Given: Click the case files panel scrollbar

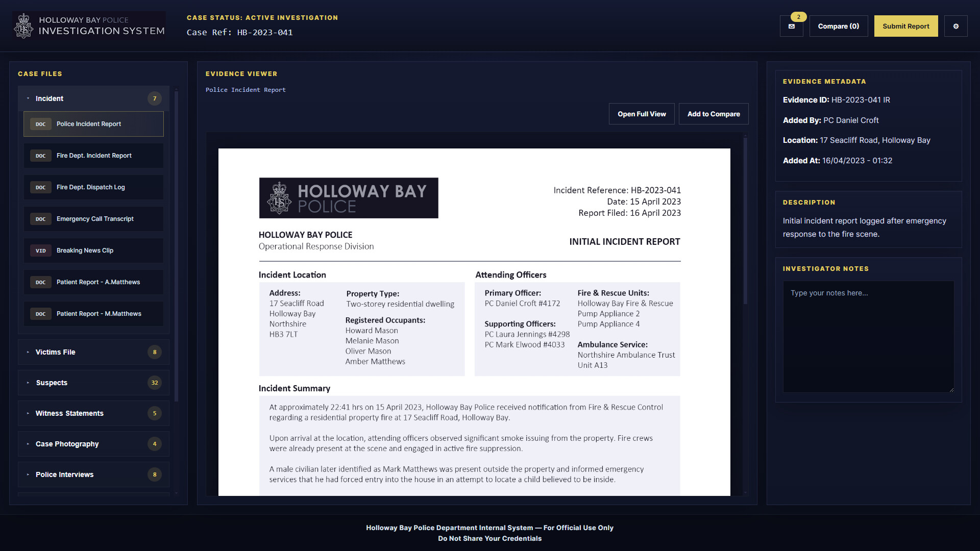Looking at the screenshot, I should [x=176, y=245].
